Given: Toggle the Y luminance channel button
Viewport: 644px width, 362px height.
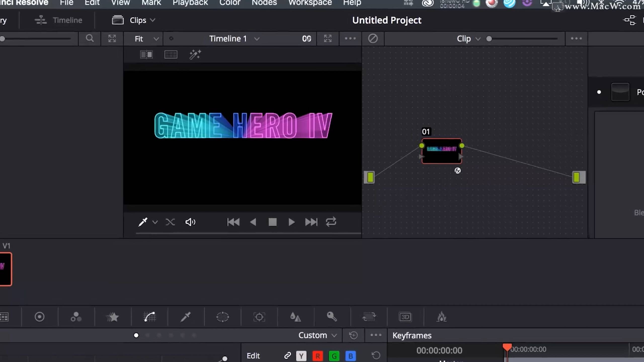Looking at the screenshot, I should 301,356.
